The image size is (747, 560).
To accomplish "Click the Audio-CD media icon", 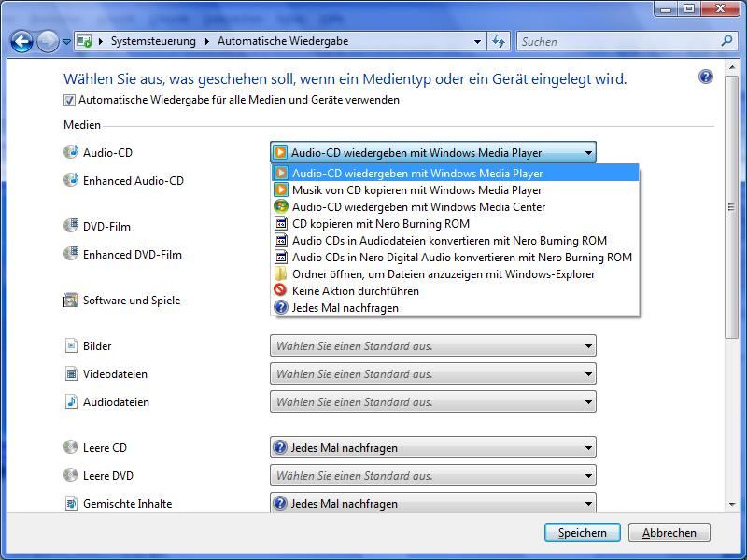I will [71, 152].
